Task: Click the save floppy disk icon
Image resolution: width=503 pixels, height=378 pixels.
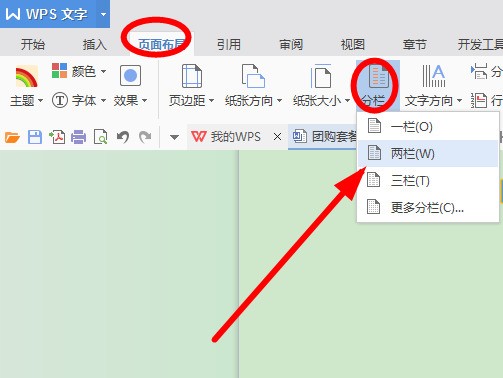Action: [35, 137]
